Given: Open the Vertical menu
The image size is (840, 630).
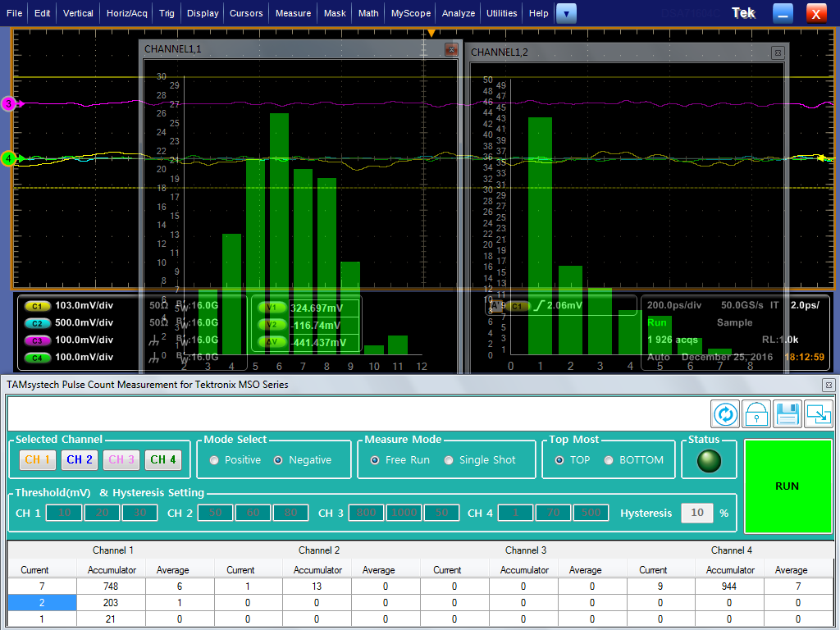Looking at the screenshot, I should tap(78, 13).
